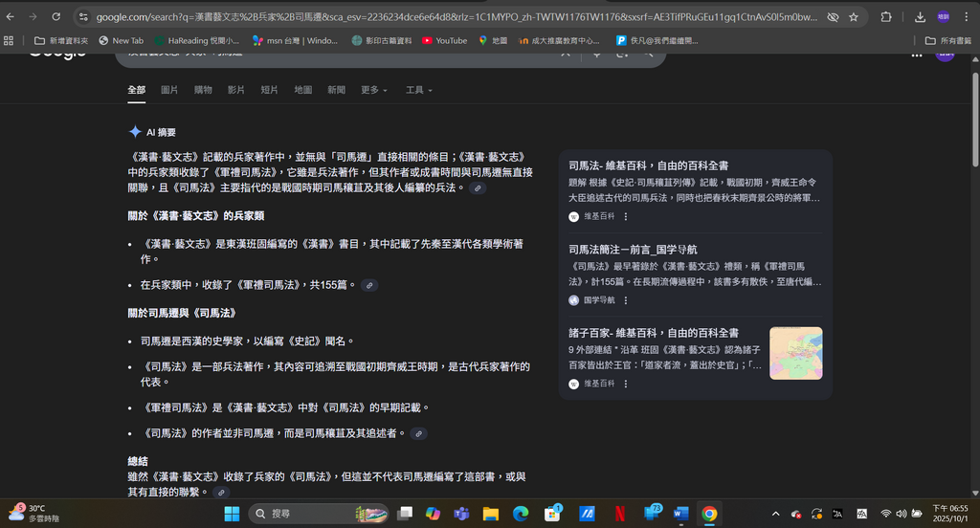Open the 司馬法簡注一前言_国学导航 link

(633, 250)
